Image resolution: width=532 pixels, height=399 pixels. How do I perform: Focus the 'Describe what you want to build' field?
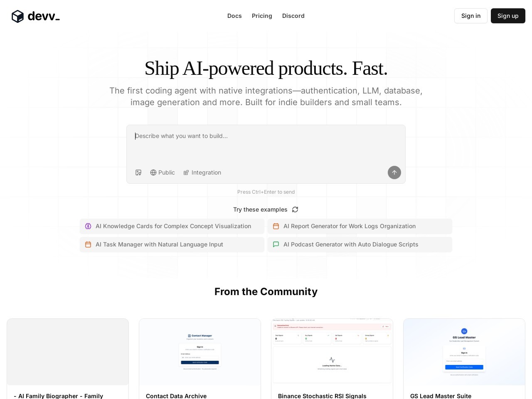pos(266,145)
